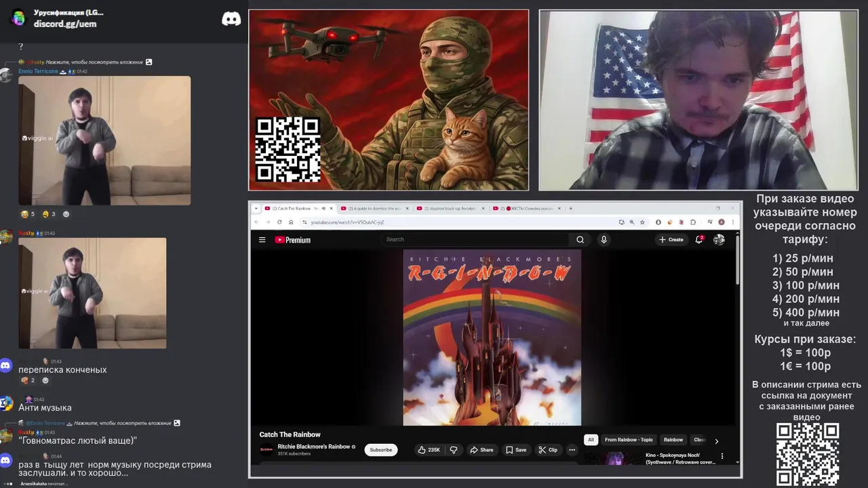The height and width of the screenshot is (488, 868).
Task: Click the Clip button
Action: tap(548, 449)
